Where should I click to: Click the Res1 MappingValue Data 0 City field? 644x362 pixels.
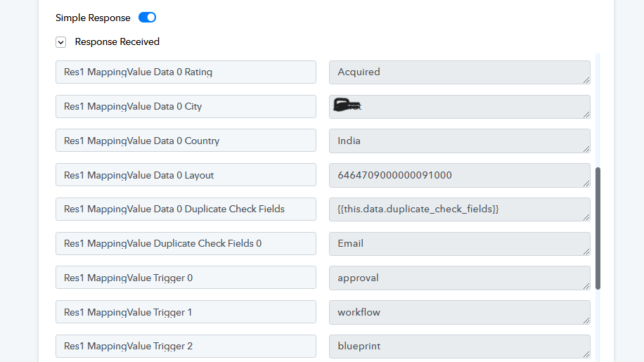point(186,107)
